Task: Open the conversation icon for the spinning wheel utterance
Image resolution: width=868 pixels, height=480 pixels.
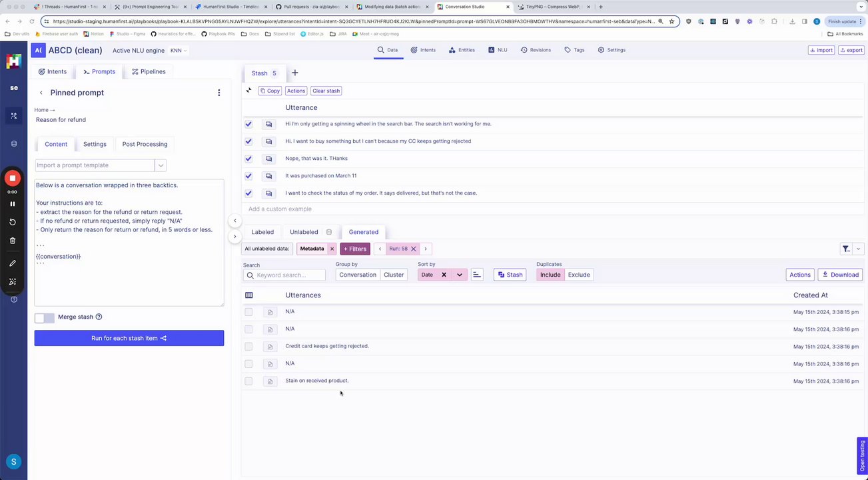Action: click(x=269, y=124)
